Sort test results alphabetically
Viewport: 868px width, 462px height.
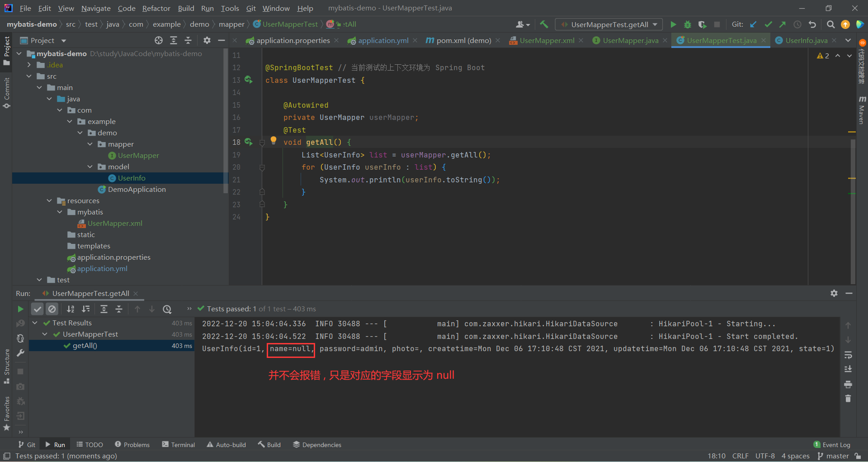click(x=71, y=309)
